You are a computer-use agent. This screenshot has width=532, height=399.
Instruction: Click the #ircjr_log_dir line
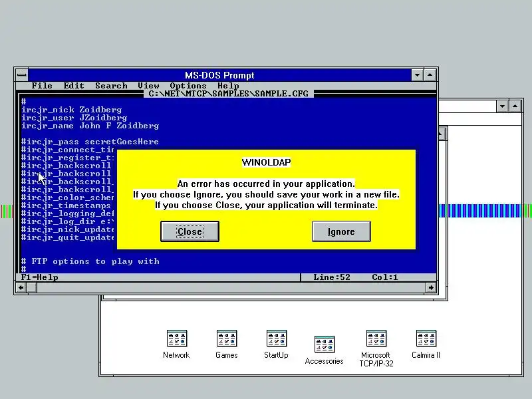(68, 221)
